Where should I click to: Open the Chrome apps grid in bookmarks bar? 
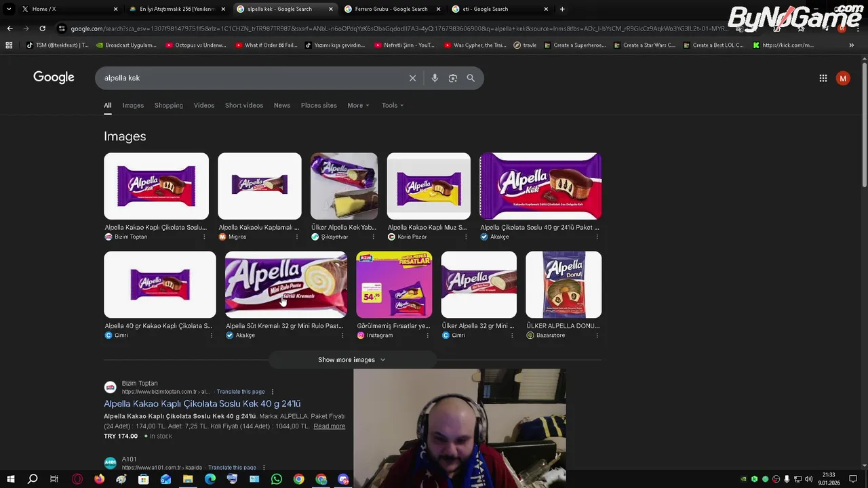click(9, 45)
